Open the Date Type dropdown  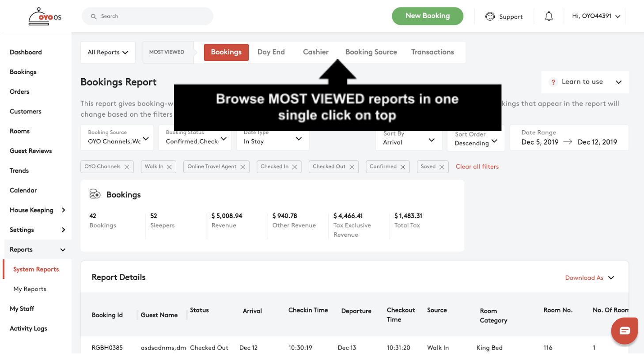pos(273,137)
